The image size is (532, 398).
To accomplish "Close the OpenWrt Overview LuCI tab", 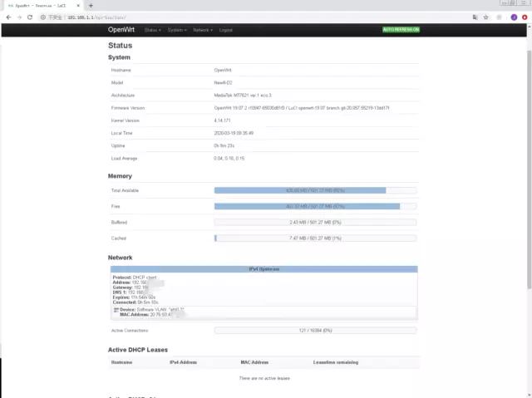I will pos(78,6).
